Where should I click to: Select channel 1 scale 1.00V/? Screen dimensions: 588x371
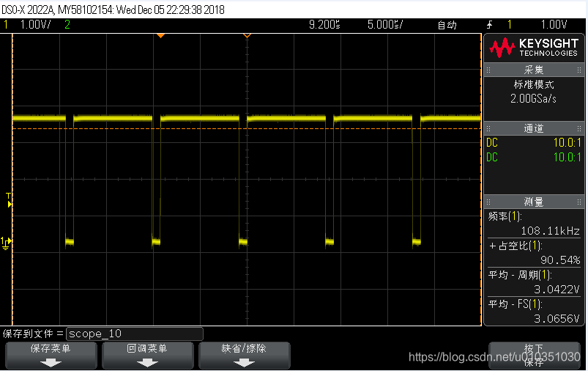coord(35,25)
